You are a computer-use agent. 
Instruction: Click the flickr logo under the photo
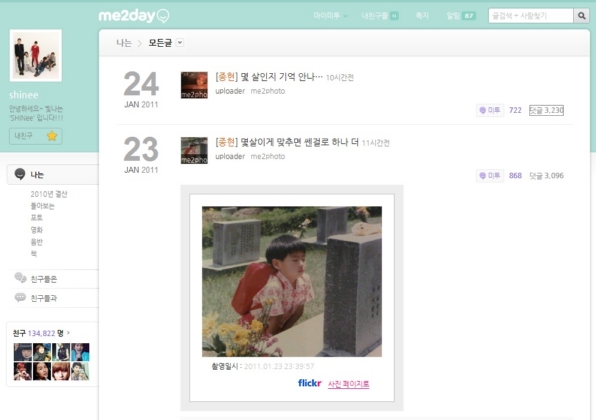pyautogui.click(x=310, y=383)
